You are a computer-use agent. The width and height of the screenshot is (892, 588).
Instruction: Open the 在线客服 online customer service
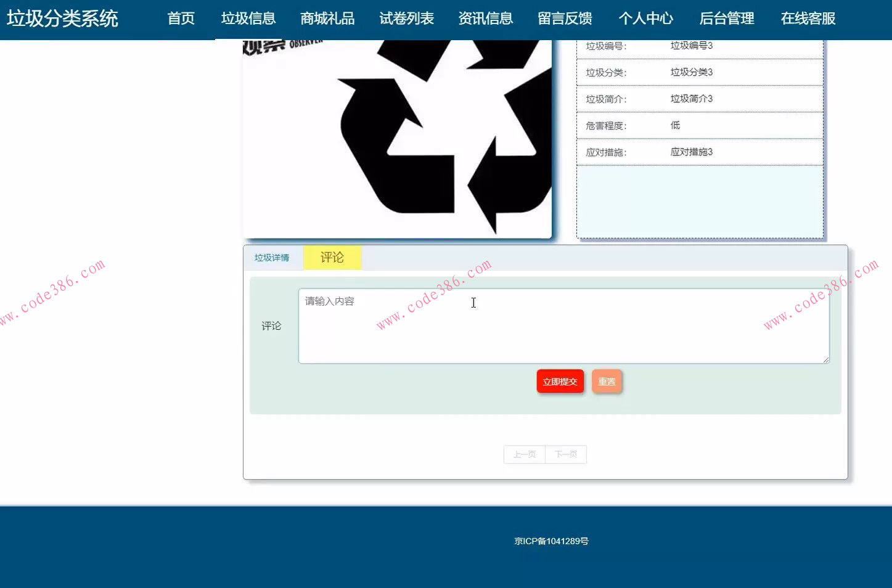(808, 18)
